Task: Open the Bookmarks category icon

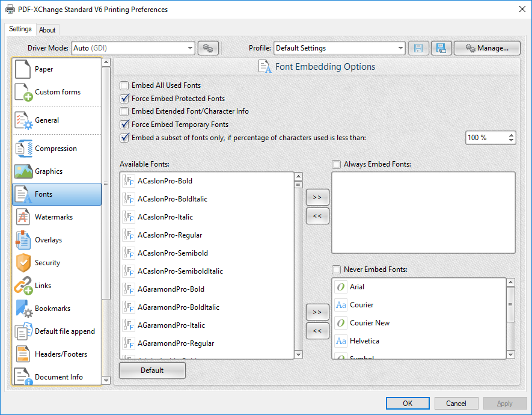Action: pyautogui.click(x=24, y=309)
